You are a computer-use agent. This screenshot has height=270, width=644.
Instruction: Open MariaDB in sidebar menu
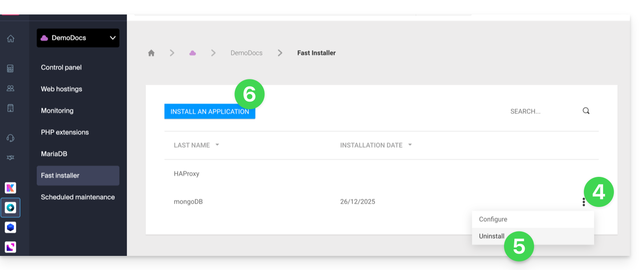click(54, 154)
